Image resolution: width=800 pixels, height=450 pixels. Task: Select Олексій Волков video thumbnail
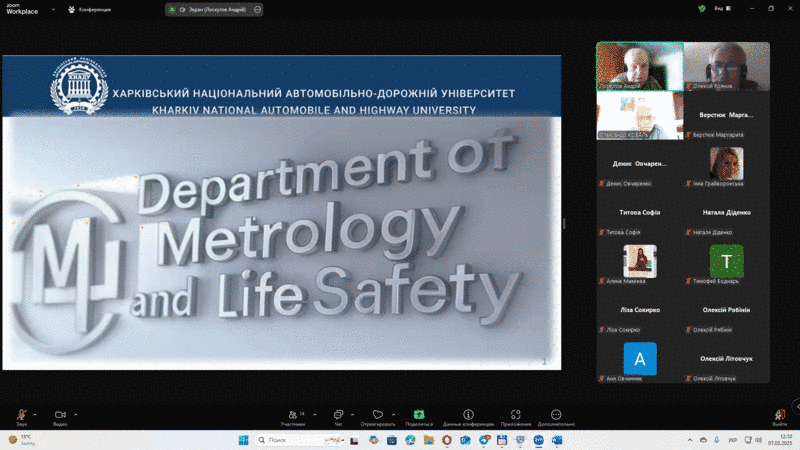click(x=727, y=66)
